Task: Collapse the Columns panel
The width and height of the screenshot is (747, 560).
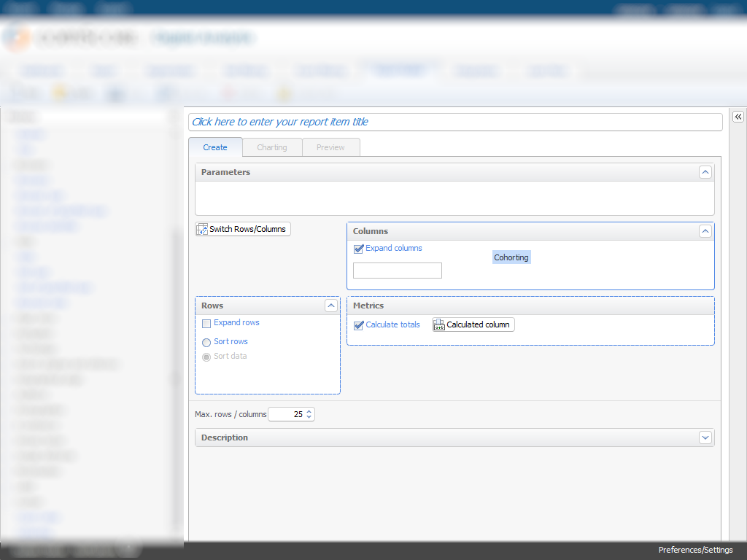Action: coord(705,231)
